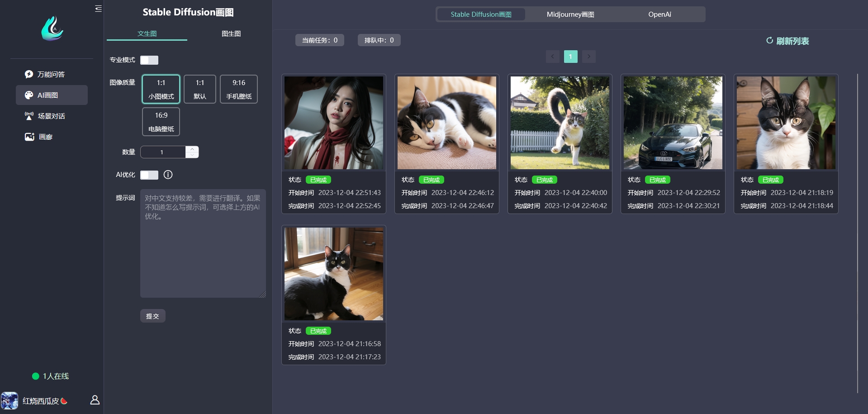868x414 pixels.
Task: Click the 提交 submit button
Action: point(152,316)
